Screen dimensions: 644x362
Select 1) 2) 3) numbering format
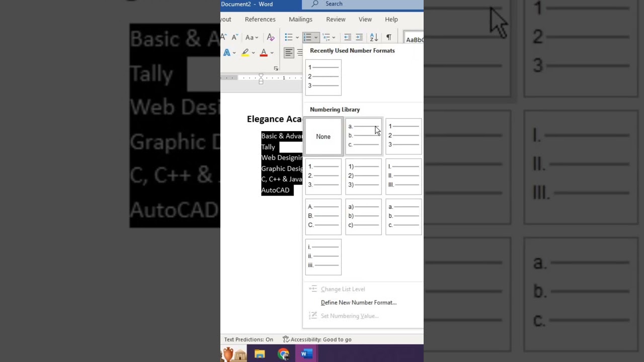click(x=363, y=176)
